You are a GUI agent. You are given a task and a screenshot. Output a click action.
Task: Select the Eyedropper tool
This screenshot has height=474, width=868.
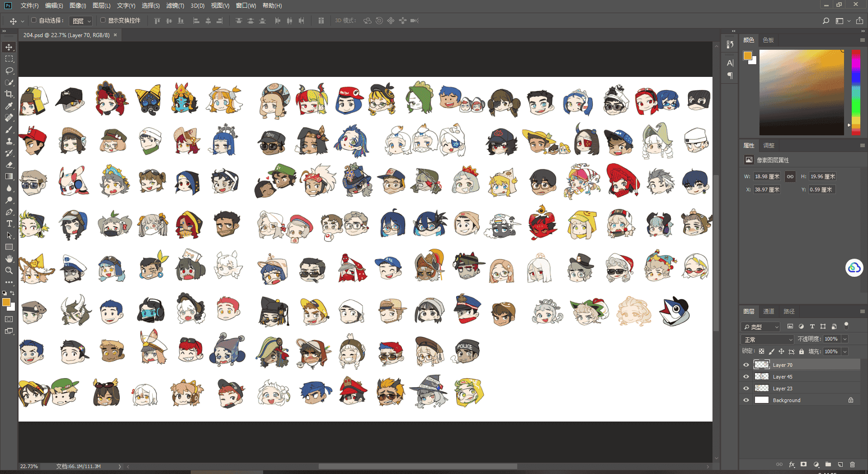pyautogui.click(x=9, y=106)
